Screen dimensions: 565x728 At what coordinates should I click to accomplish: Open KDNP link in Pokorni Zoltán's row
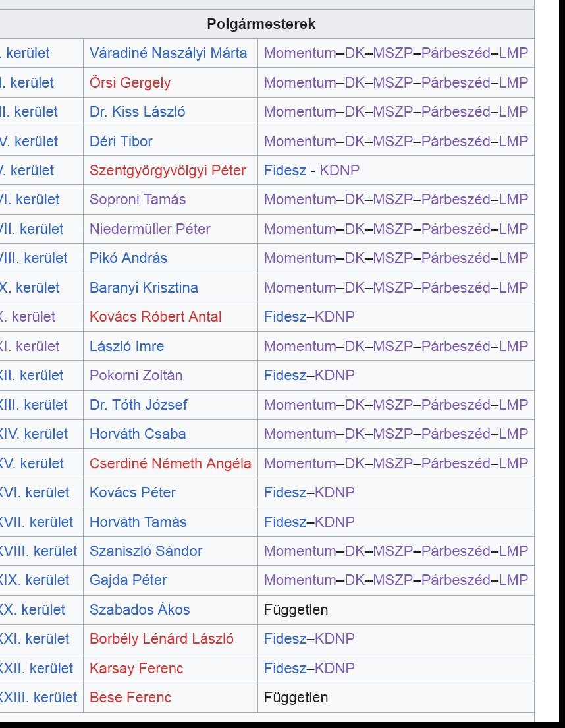tap(335, 376)
